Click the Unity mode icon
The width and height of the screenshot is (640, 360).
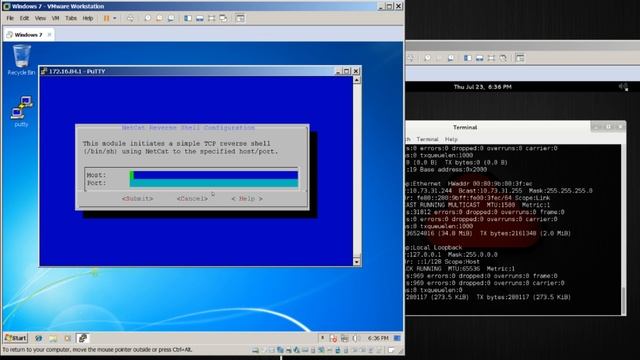tap(223, 18)
